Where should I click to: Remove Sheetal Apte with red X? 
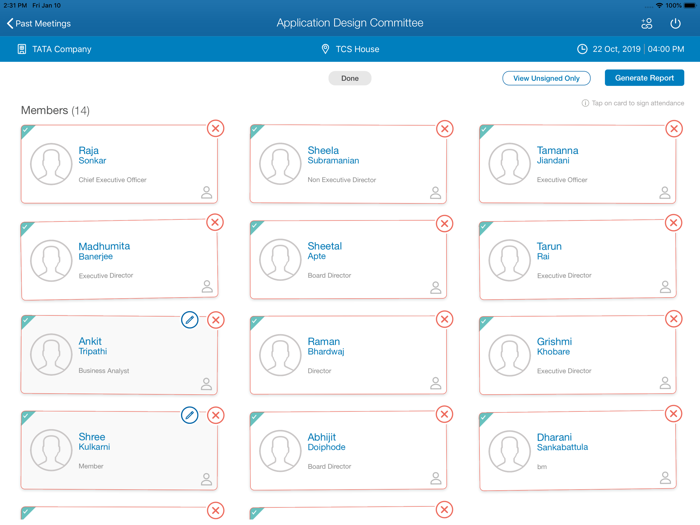[x=445, y=223]
